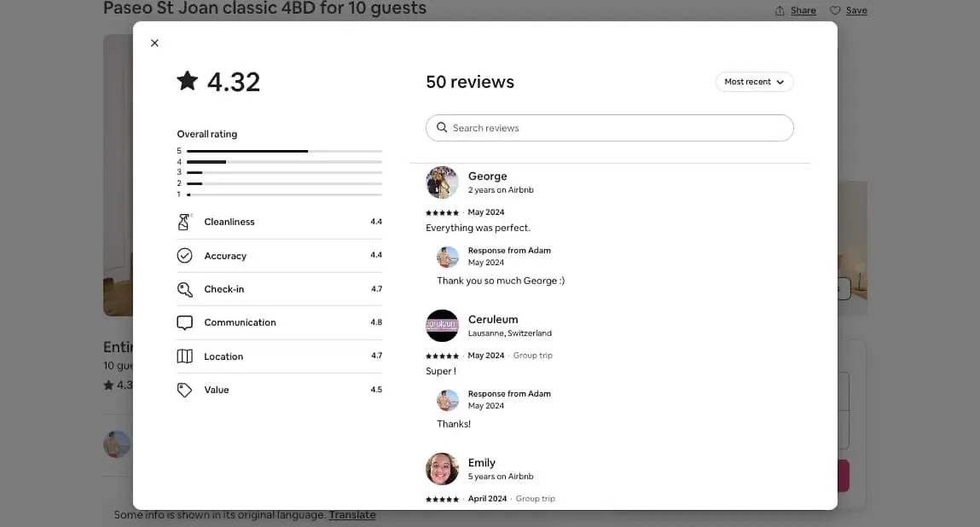Click the name George in the review
The height and width of the screenshot is (527, 980).
(488, 177)
